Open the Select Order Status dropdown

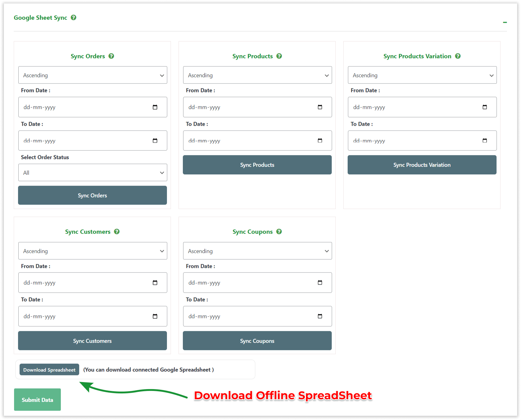tap(92, 173)
